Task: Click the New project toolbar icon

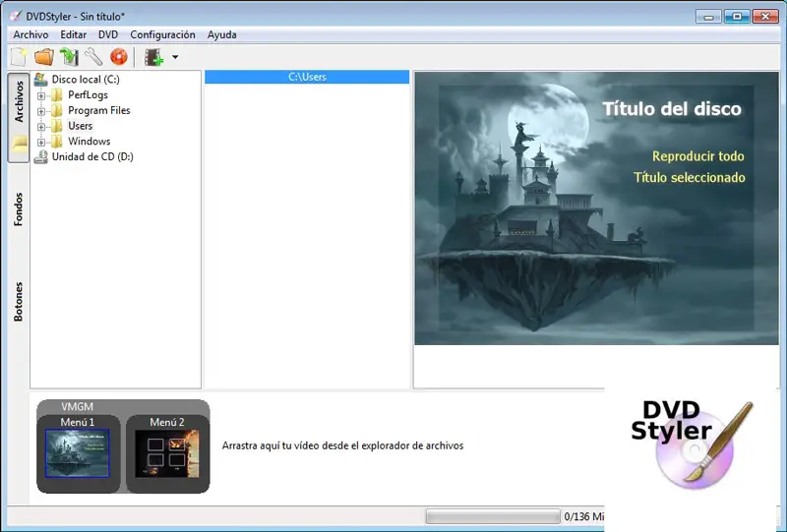Action: [x=19, y=57]
